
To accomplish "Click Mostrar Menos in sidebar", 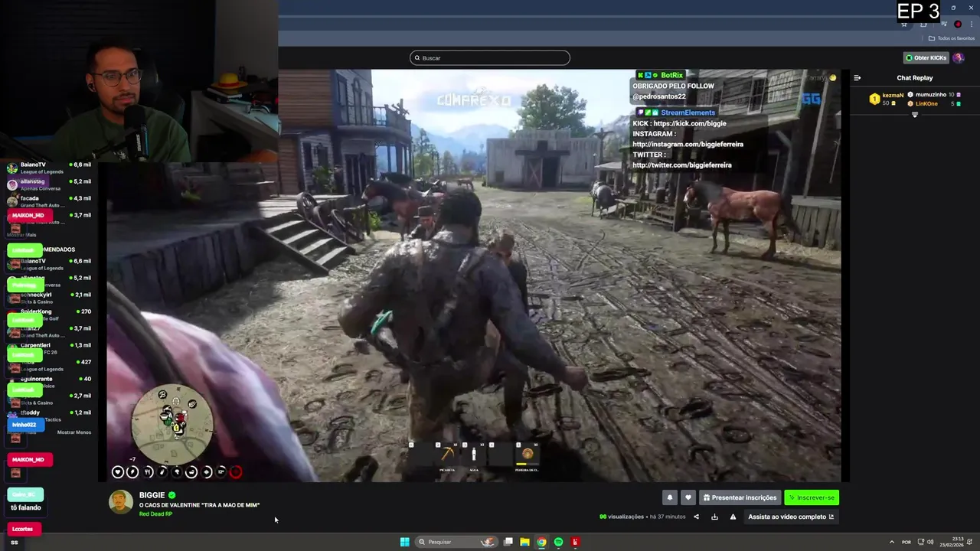I will tap(74, 432).
